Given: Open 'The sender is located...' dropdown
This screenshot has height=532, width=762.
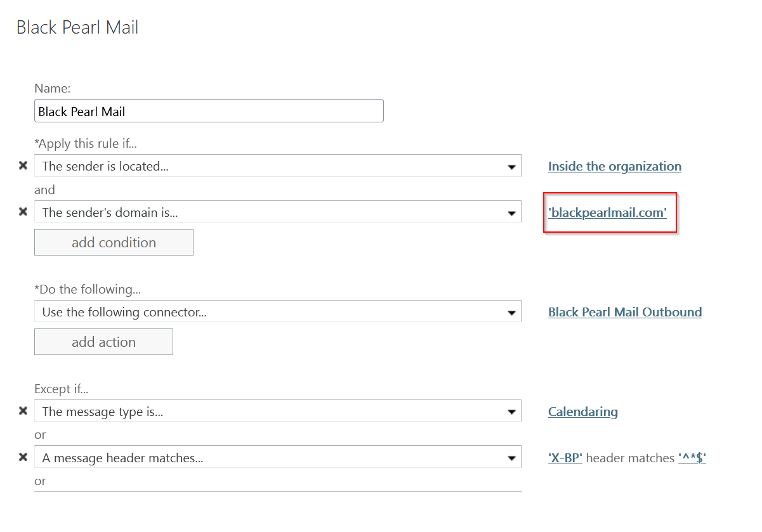Looking at the screenshot, I should [277, 166].
